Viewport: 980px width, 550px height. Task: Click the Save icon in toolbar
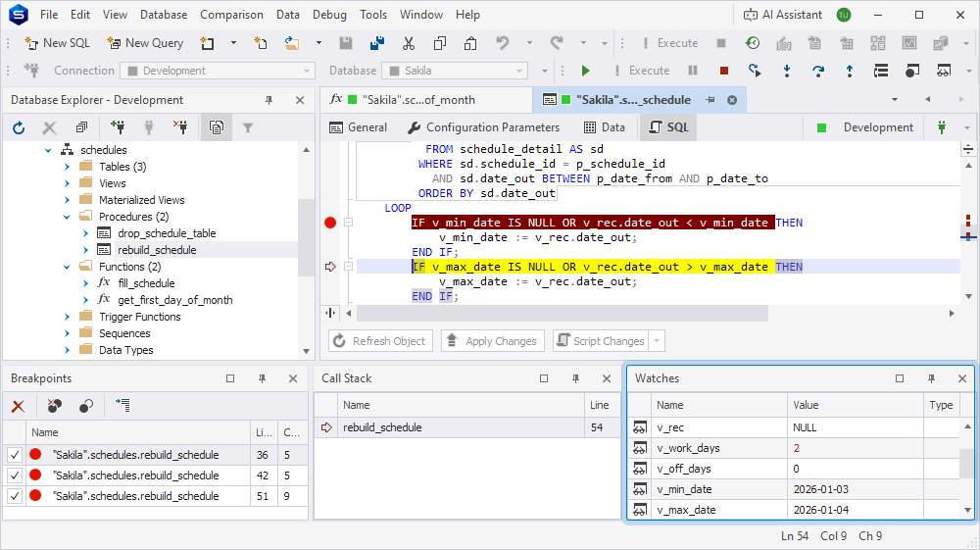(x=346, y=43)
